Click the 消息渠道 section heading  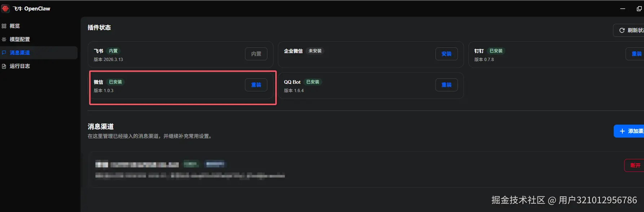pos(101,126)
